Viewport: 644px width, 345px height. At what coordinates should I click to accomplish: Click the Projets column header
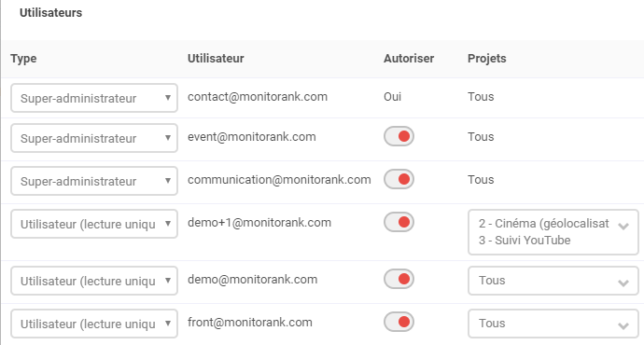[x=486, y=59]
